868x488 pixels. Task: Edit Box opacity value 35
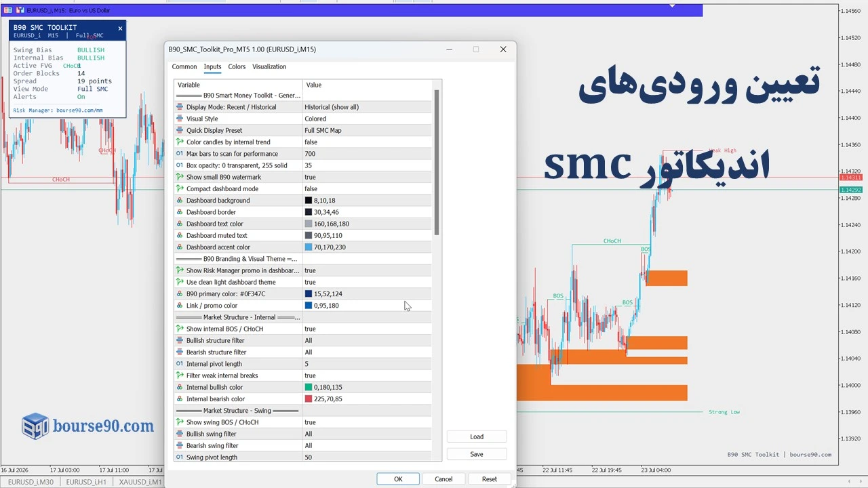tap(367, 165)
